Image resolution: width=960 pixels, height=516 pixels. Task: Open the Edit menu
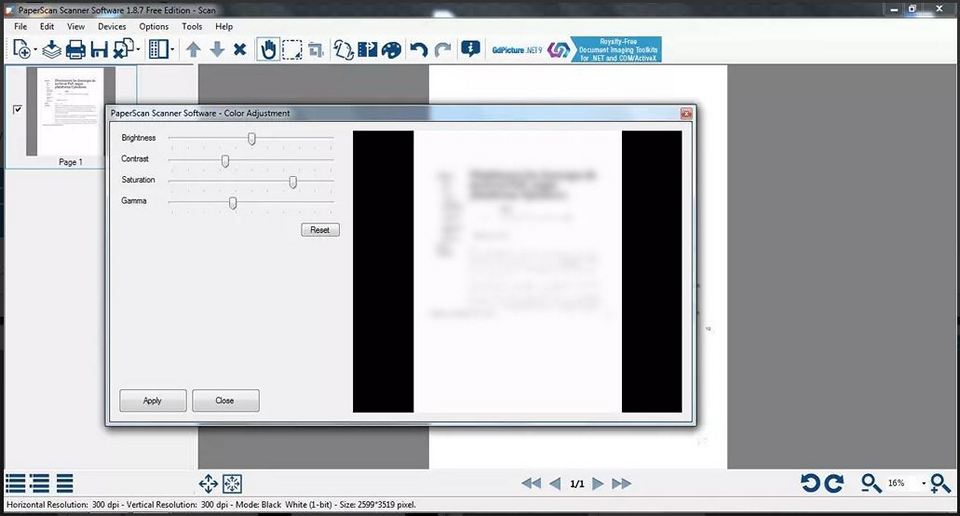point(47,26)
